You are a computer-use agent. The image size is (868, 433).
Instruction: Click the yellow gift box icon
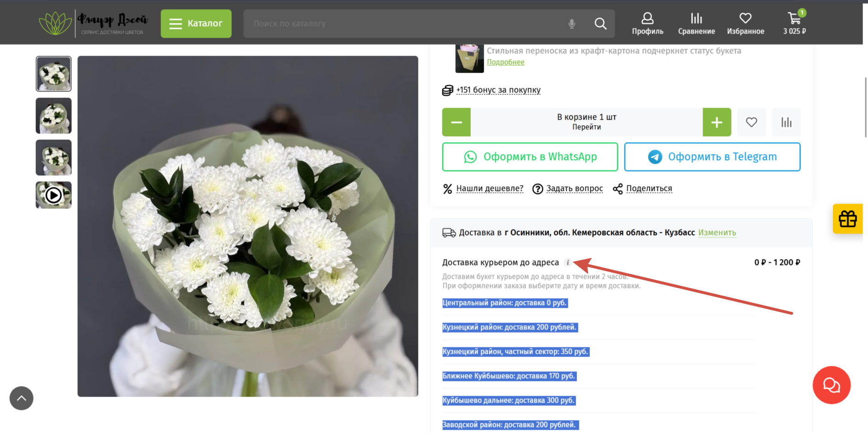(847, 219)
